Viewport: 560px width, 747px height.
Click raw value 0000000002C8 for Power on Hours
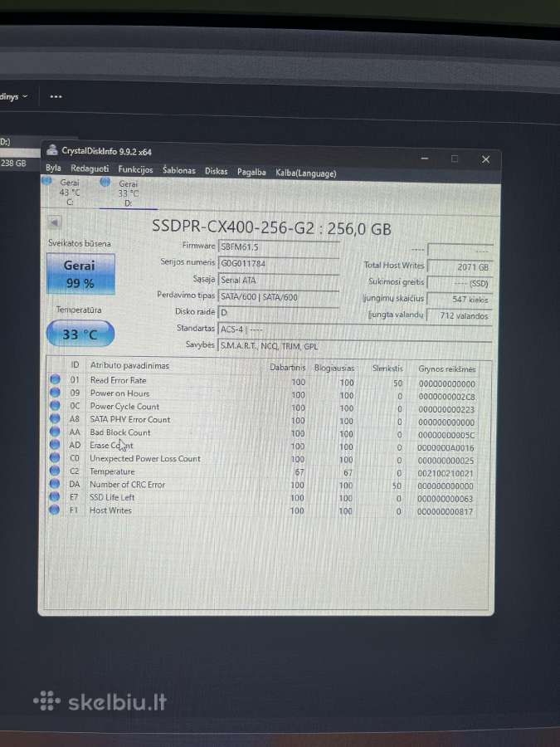coord(446,397)
